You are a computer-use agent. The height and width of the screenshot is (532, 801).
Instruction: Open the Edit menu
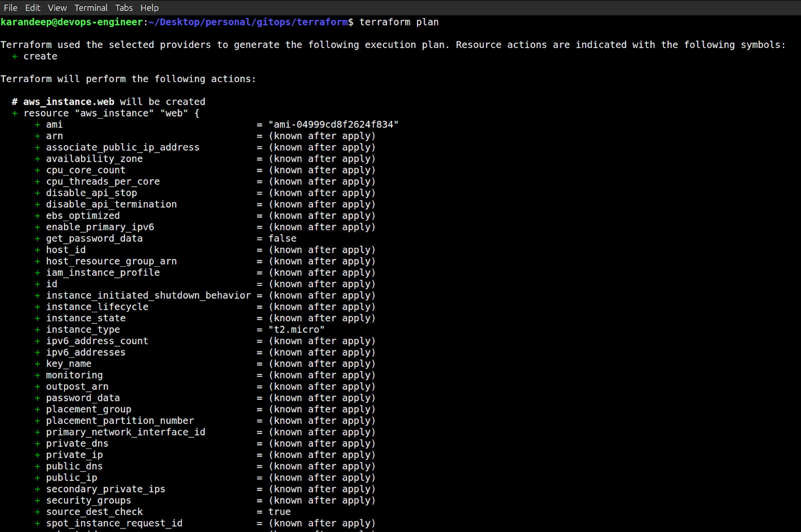tap(33, 8)
